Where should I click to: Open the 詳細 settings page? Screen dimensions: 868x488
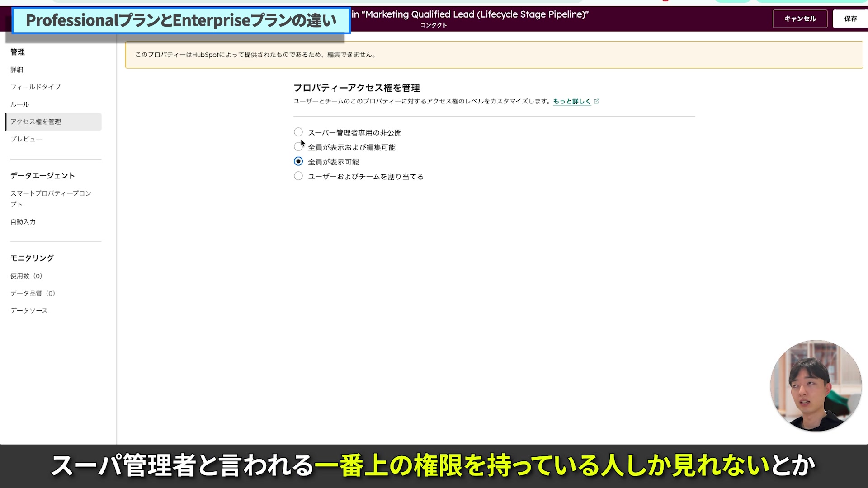point(17,70)
